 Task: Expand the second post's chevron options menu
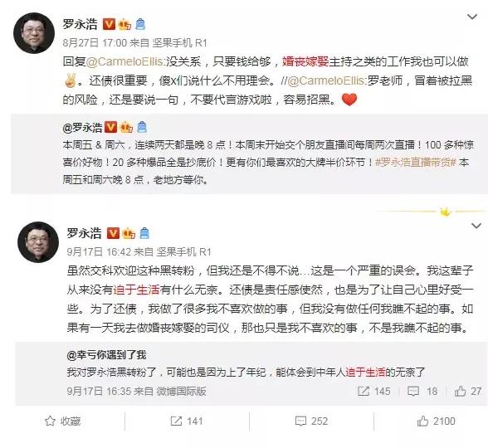(x=476, y=226)
